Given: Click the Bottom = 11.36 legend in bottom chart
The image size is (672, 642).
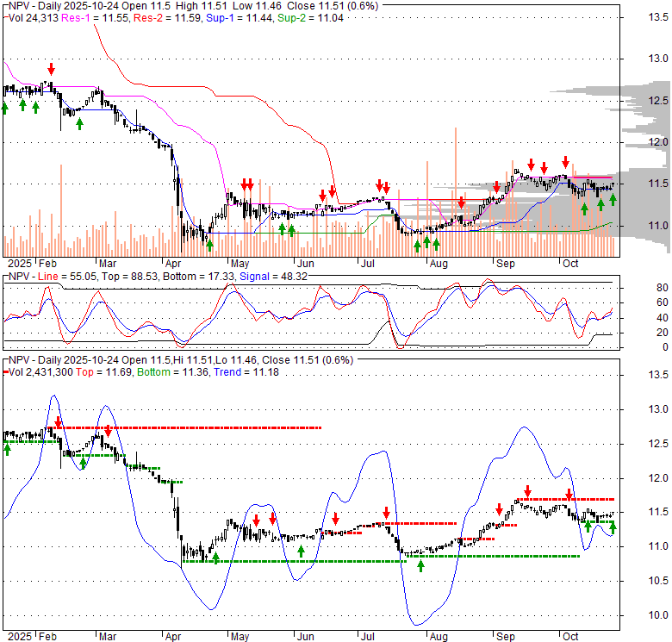Looking at the screenshot, I should (x=173, y=372).
